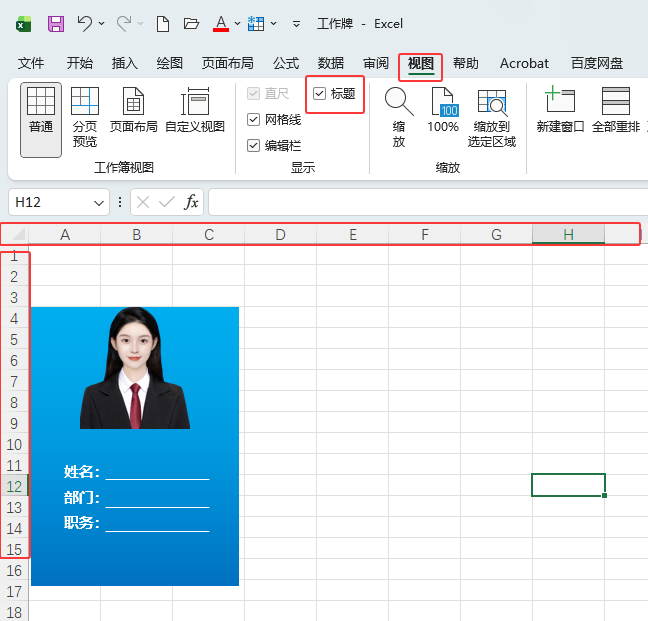Select column D header

coord(281,235)
